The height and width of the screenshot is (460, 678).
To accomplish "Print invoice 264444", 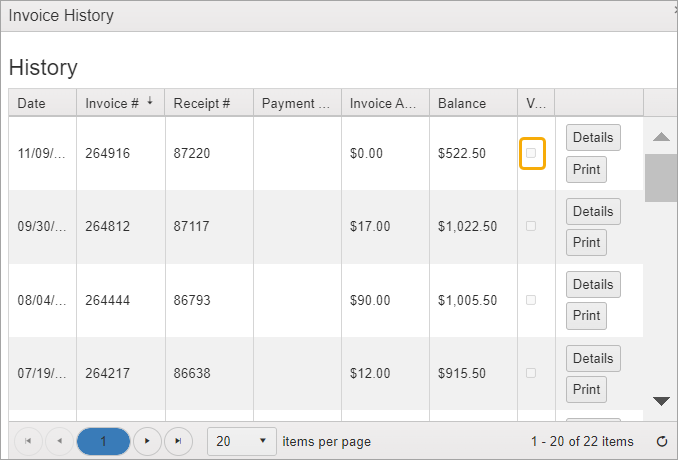I will [587, 316].
